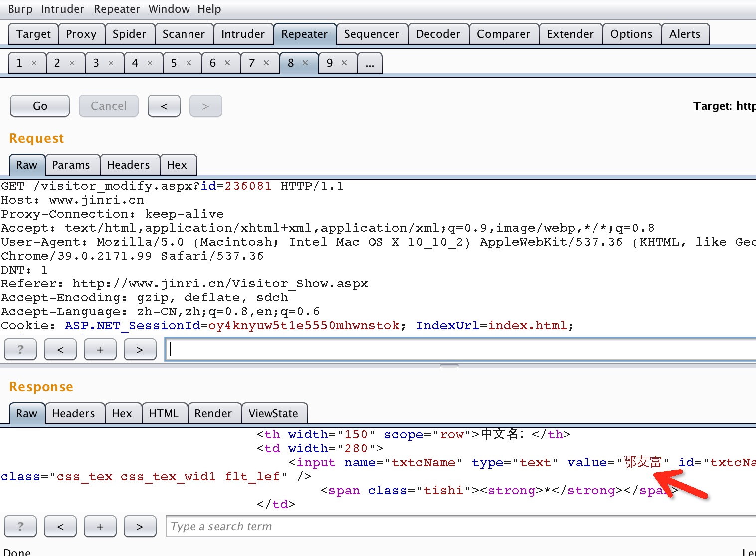Select Repeater request tab 4
The width and height of the screenshot is (756, 556).
135,63
